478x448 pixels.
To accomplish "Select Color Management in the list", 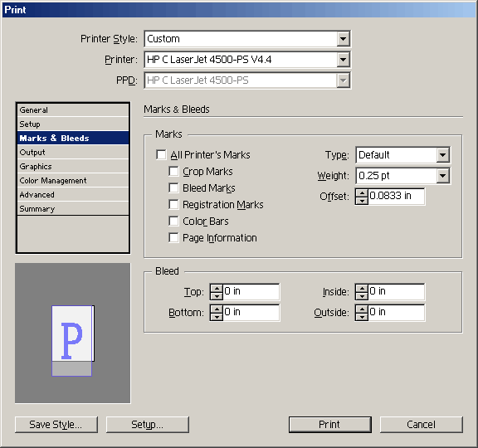I will tap(73, 180).
